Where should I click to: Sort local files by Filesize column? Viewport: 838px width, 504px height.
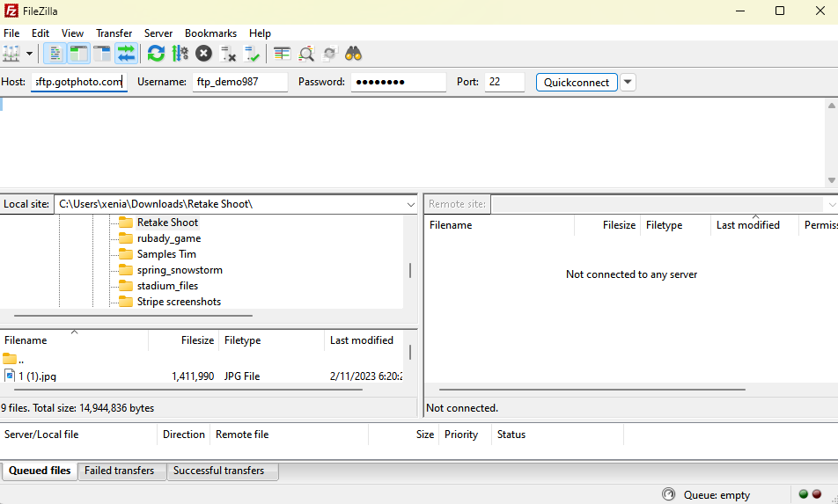coord(184,340)
